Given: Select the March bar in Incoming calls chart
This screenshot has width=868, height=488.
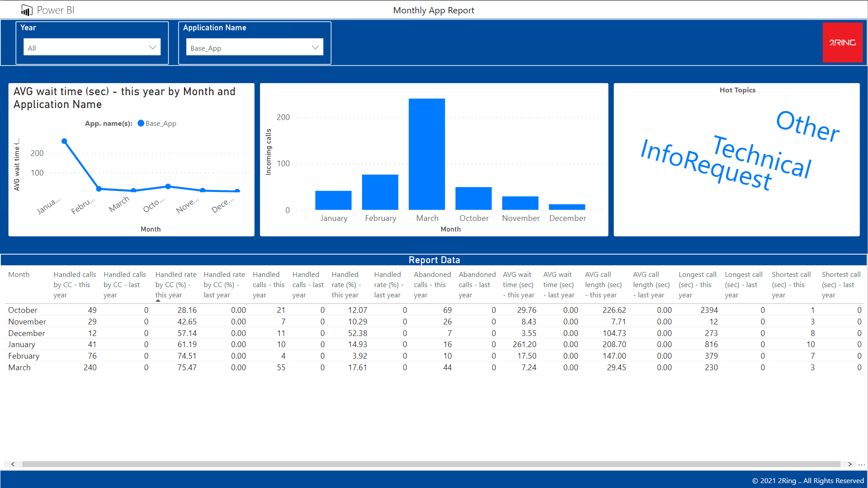Looking at the screenshot, I should (427, 154).
